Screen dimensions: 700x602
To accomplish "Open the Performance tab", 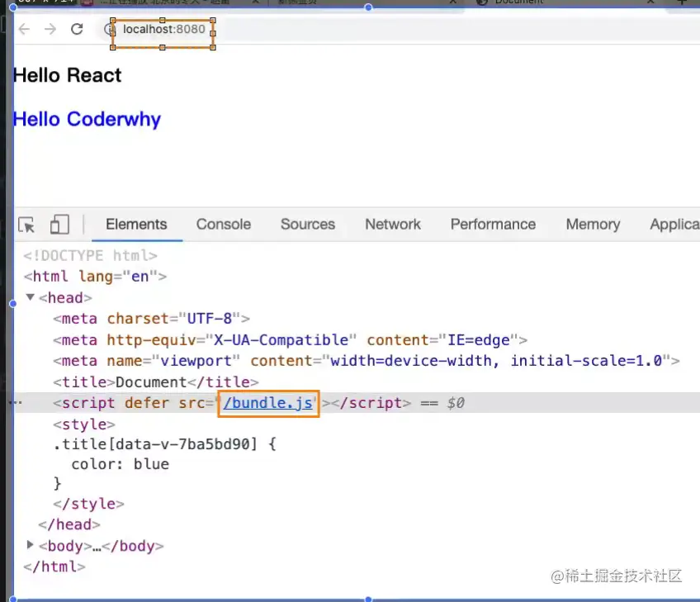I will click(x=493, y=224).
